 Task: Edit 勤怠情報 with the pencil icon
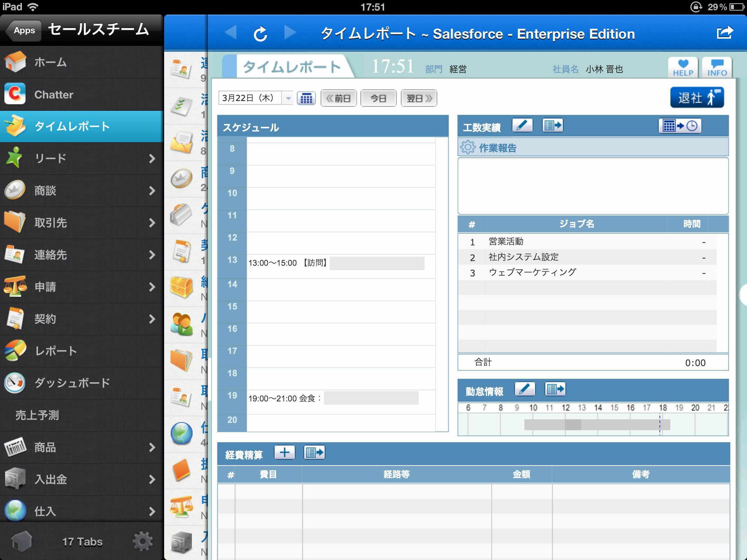[x=525, y=389]
